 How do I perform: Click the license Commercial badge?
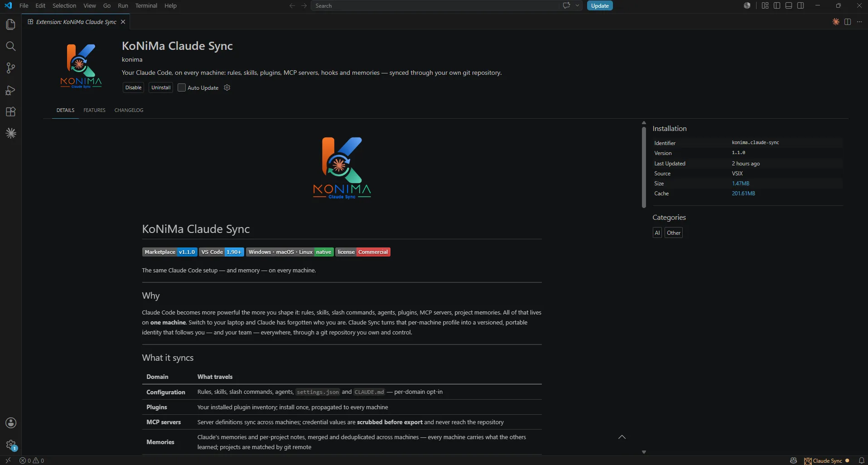click(x=362, y=252)
